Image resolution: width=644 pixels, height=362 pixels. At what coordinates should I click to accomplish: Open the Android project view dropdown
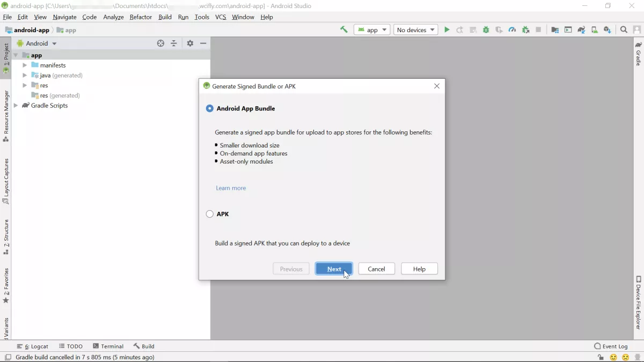coord(36,43)
